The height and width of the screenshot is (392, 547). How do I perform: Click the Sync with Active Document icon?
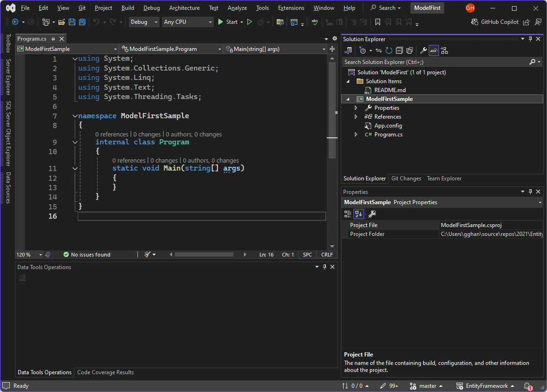coord(379,50)
